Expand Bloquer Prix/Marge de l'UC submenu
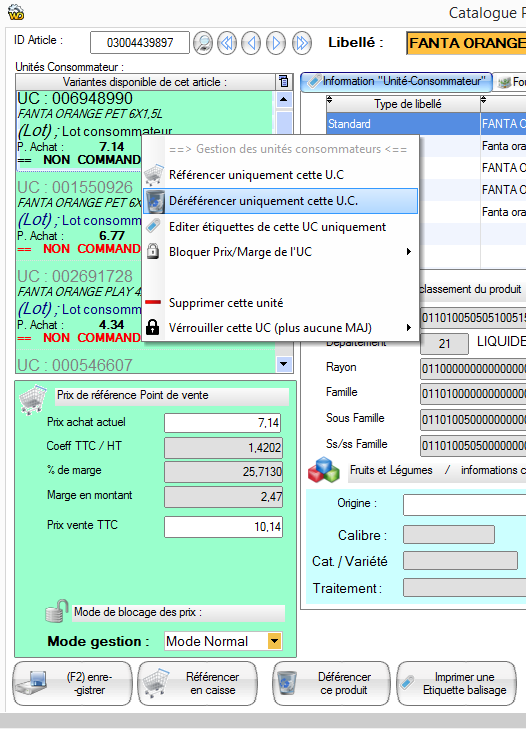Image resolution: width=526 pixels, height=729 pixels. coord(408,252)
